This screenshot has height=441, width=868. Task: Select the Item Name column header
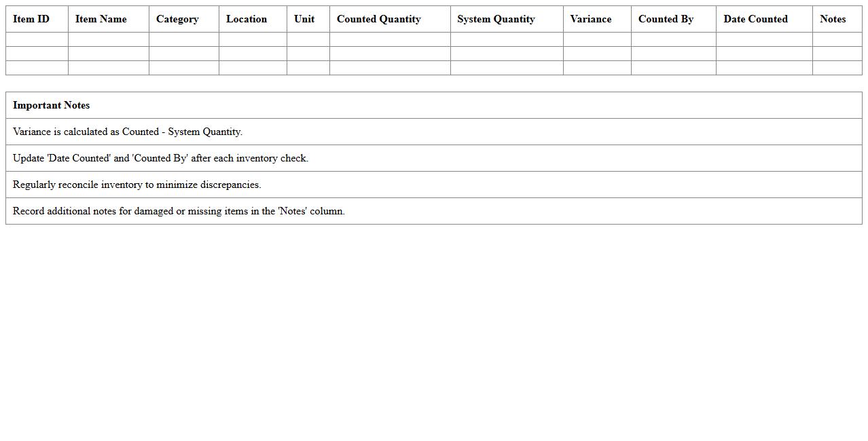(x=101, y=19)
